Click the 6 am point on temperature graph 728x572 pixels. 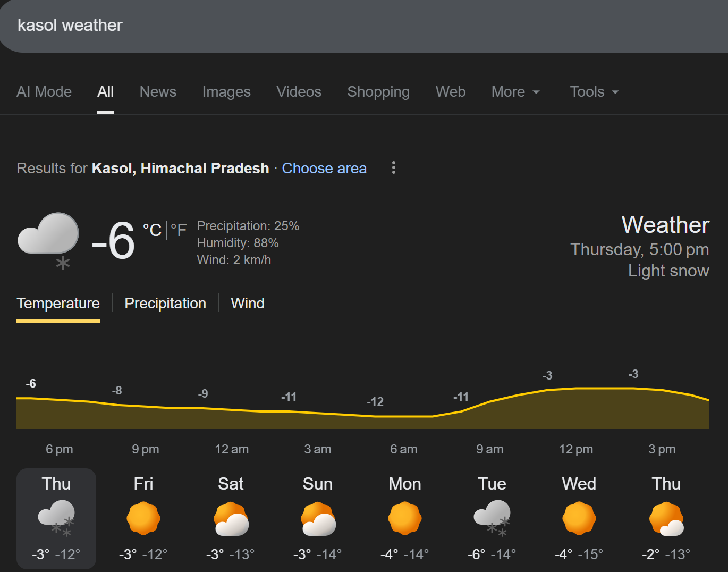click(404, 416)
